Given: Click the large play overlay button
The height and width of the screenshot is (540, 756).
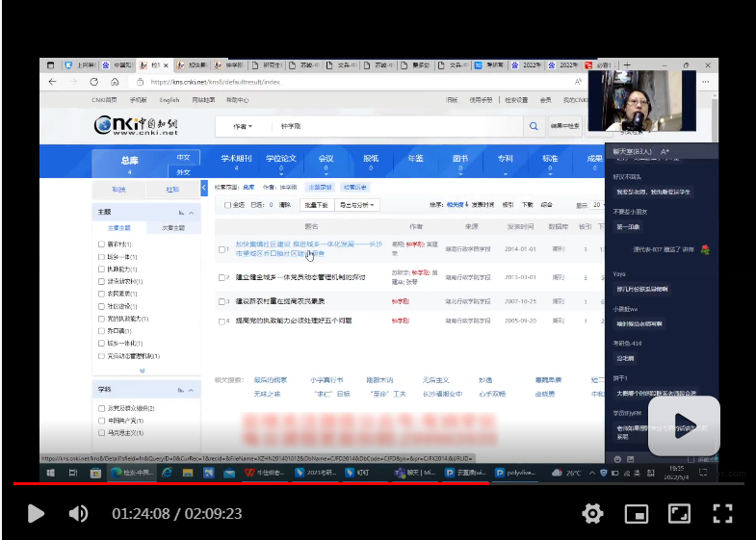Looking at the screenshot, I should [684, 425].
